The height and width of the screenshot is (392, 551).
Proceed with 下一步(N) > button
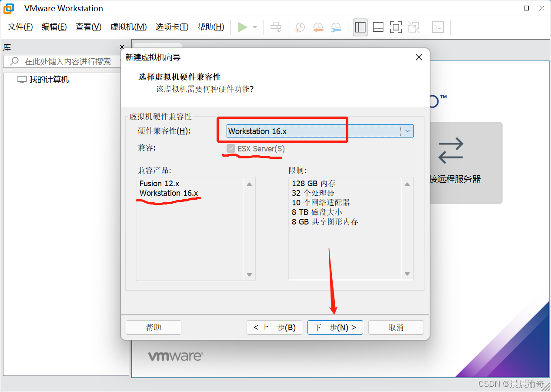[335, 328]
